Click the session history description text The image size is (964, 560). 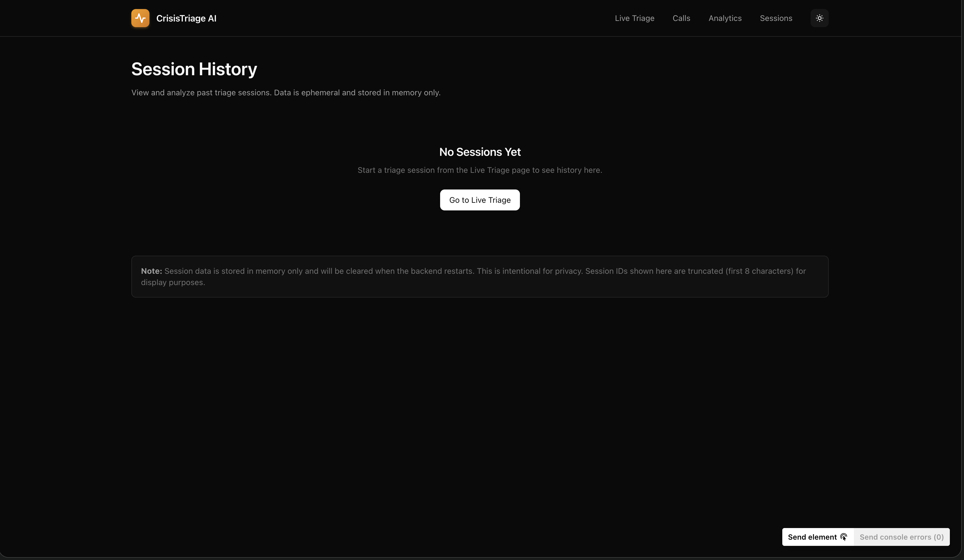pyautogui.click(x=286, y=92)
